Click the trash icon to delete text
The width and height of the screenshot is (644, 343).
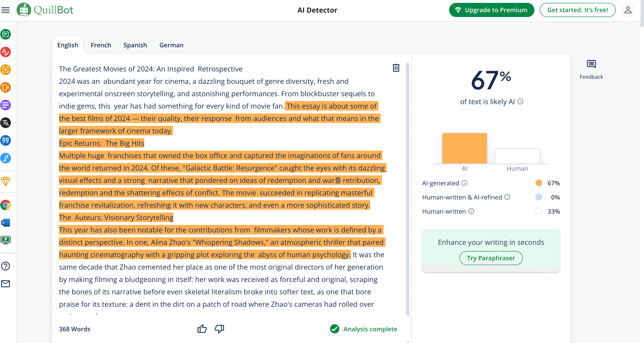tap(396, 68)
